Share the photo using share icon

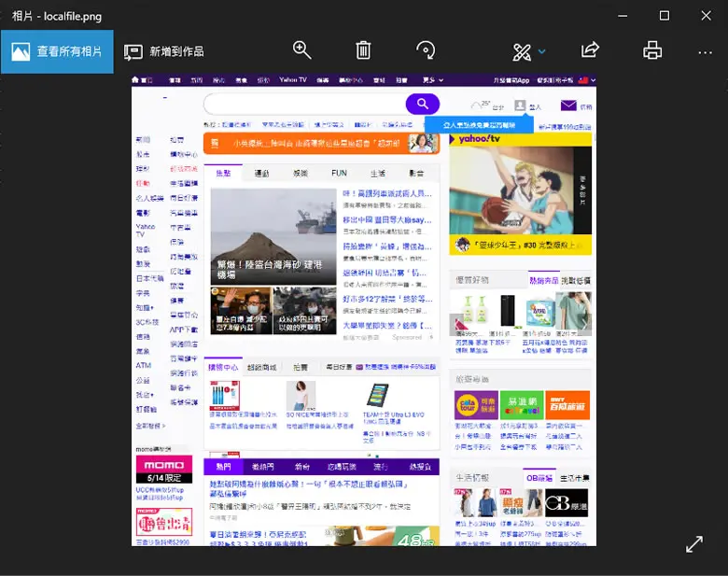point(590,50)
